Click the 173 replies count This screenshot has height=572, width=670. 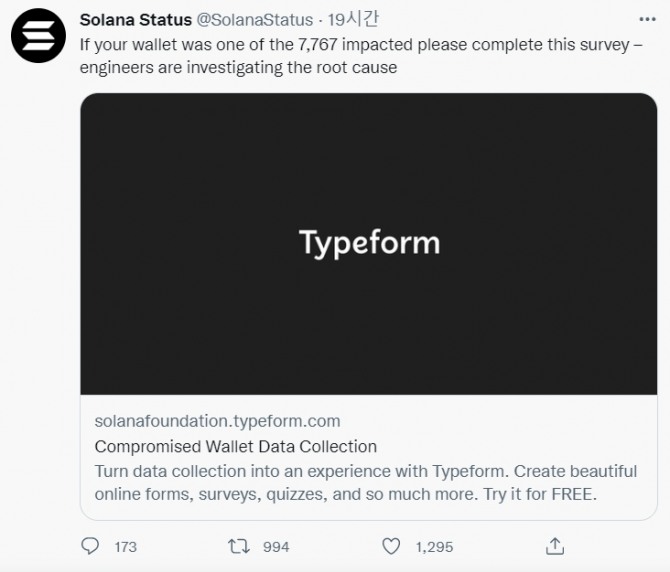[x=126, y=547]
